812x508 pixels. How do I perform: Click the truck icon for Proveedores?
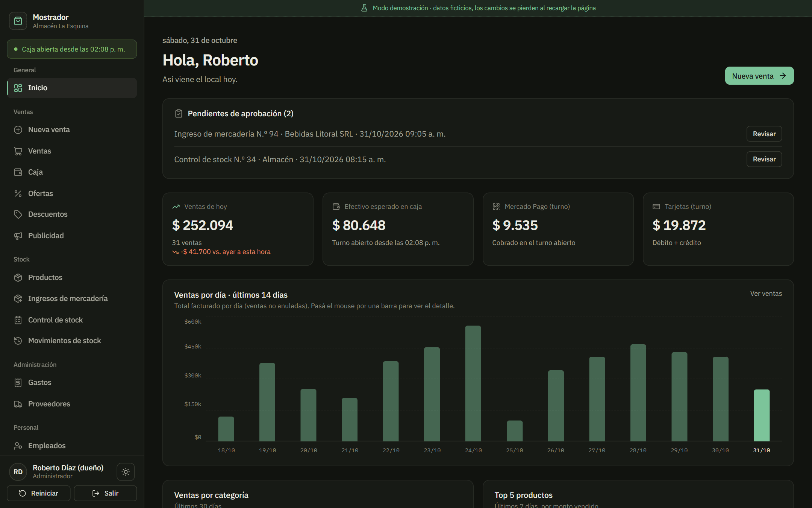18,404
